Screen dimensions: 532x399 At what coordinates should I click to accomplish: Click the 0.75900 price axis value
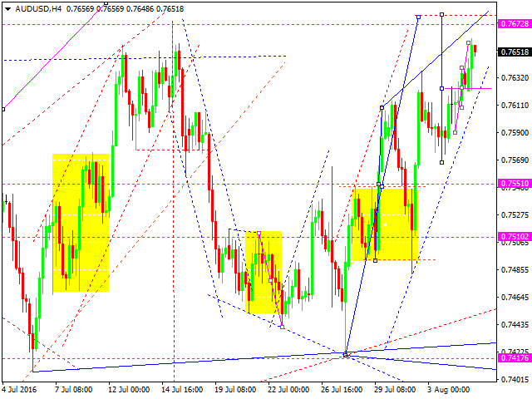point(515,132)
